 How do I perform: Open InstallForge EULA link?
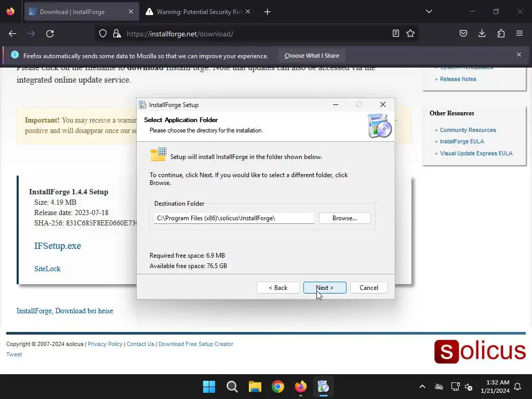coord(462,141)
